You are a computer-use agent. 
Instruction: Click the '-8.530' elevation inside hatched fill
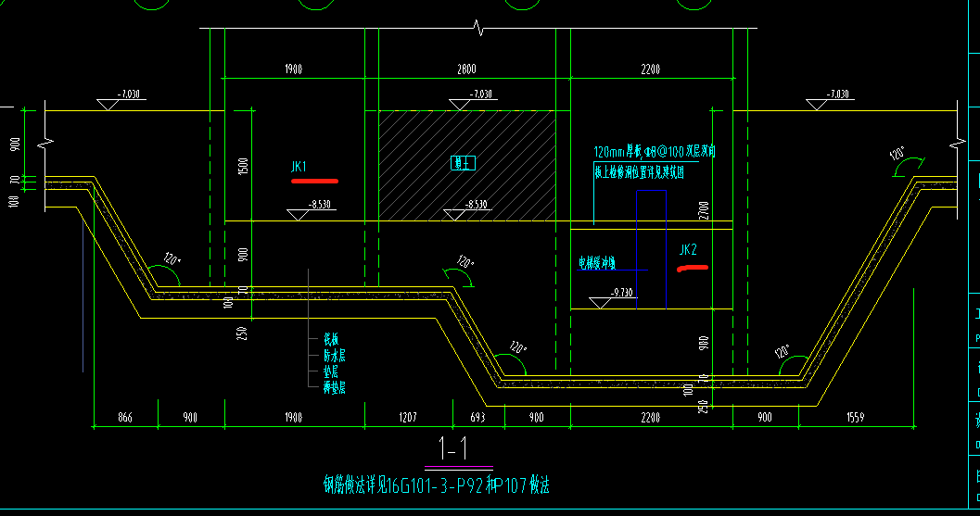point(477,205)
